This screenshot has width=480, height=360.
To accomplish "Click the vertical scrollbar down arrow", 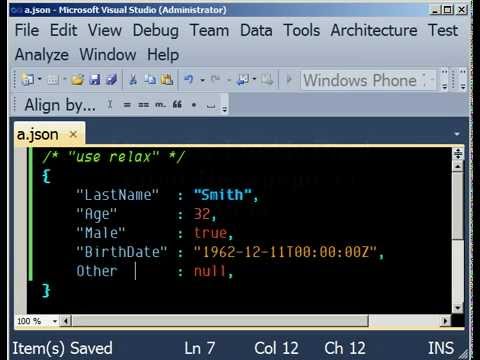I will click(458, 307).
